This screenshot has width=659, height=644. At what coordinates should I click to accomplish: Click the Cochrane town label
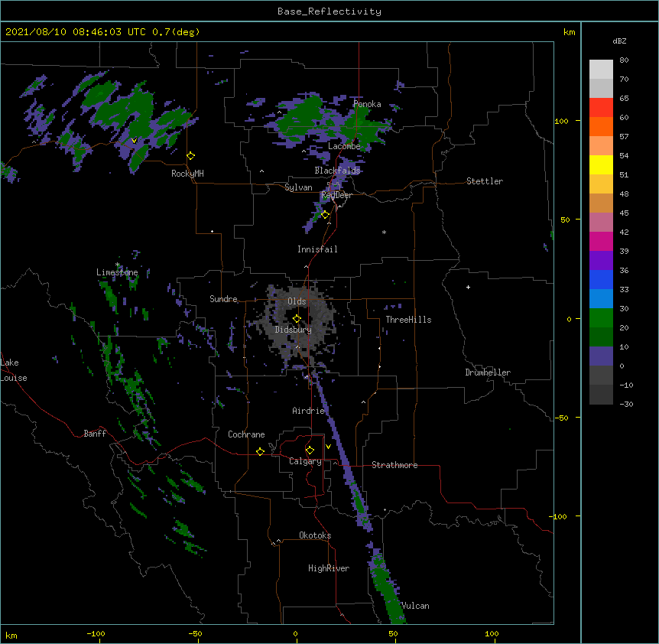click(246, 434)
